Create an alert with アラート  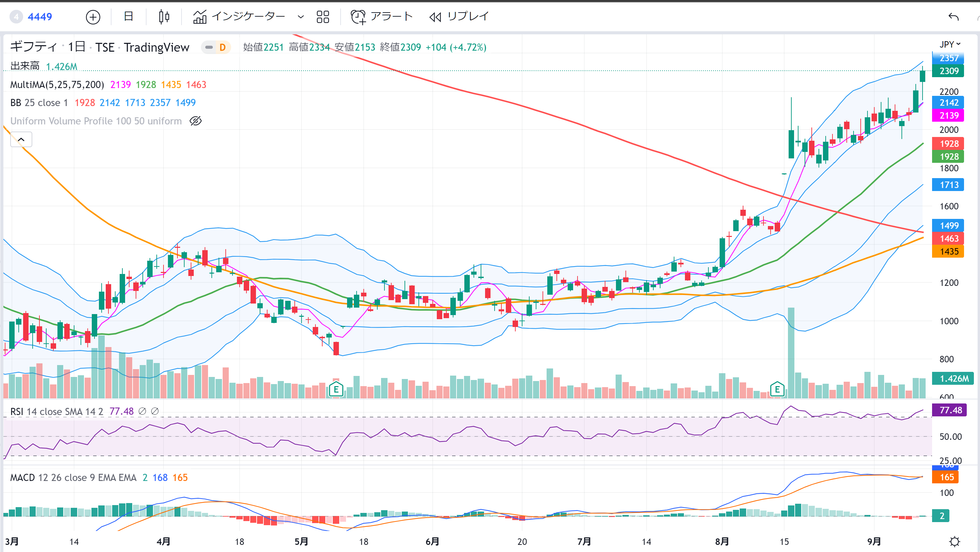tap(382, 17)
